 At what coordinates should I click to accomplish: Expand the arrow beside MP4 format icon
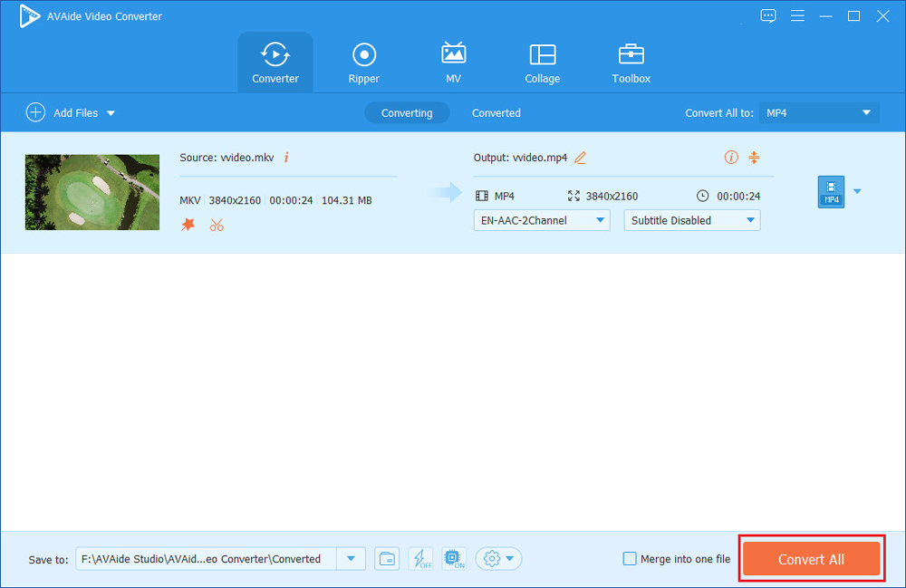857,191
